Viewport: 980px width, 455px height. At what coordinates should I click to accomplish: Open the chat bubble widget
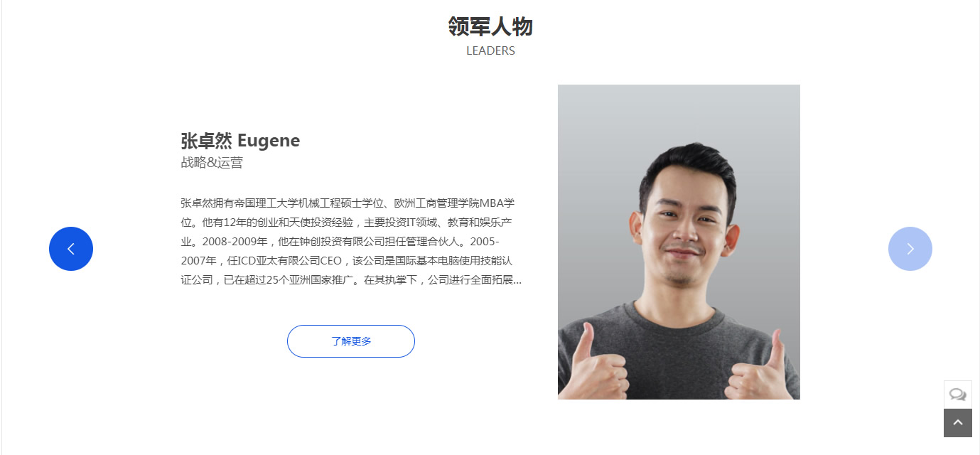click(x=957, y=395)
